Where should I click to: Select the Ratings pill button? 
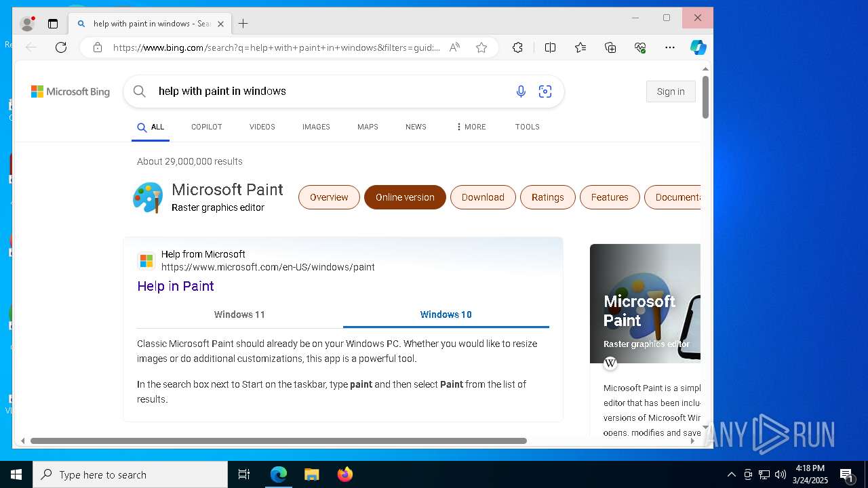coord(548,197)
